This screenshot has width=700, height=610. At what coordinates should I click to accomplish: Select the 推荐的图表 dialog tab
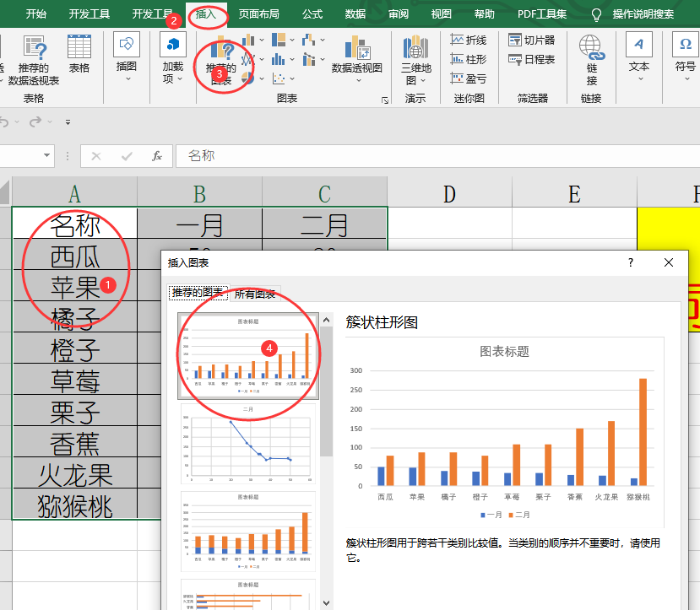(x=198, y=293)
